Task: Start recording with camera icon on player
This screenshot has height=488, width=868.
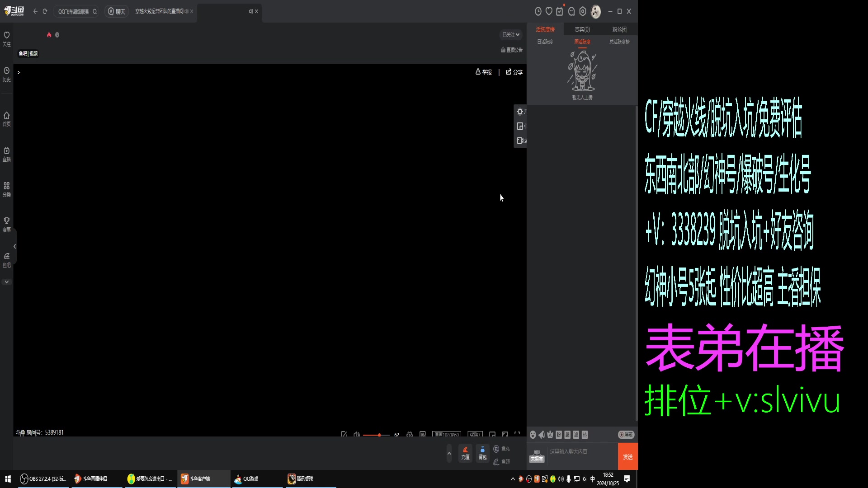Action: [520, 141]
